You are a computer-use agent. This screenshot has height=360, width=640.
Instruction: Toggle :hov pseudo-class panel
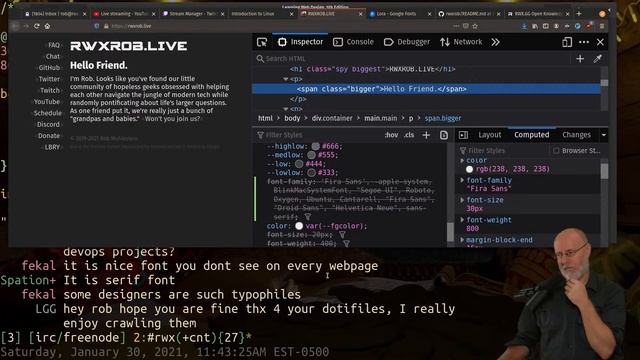tap(391, 135)
